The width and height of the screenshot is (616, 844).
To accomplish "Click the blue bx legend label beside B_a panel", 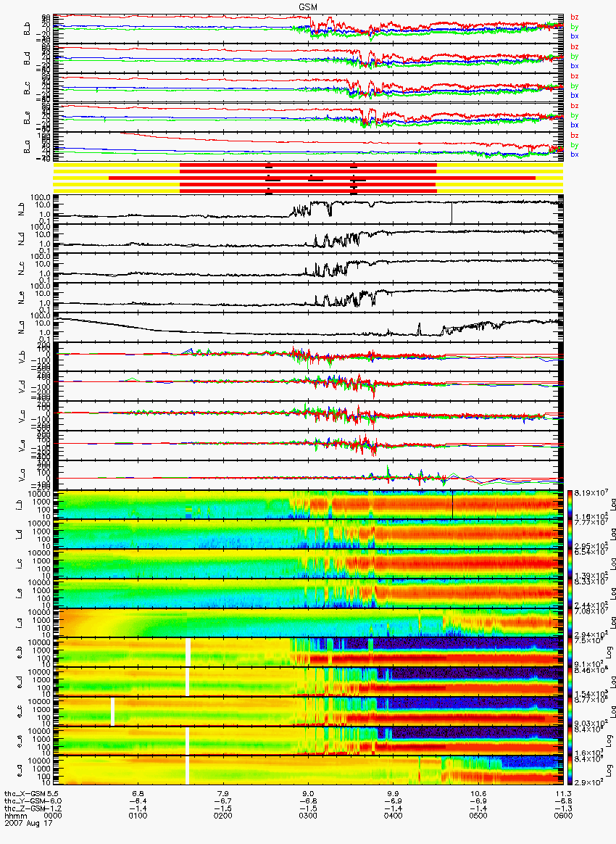I will click(x=575, y=154).
